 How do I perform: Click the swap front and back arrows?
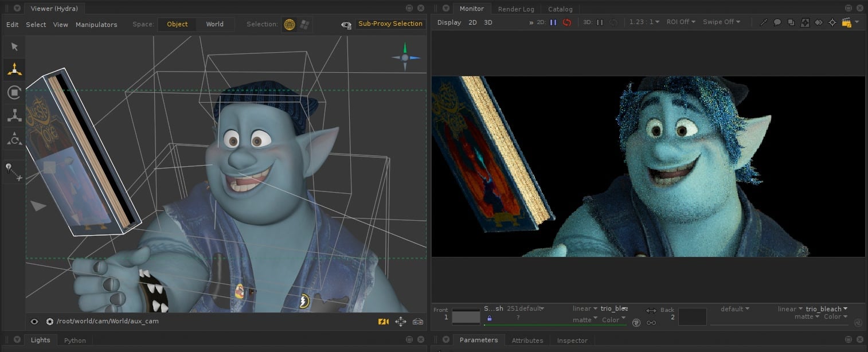651,311
